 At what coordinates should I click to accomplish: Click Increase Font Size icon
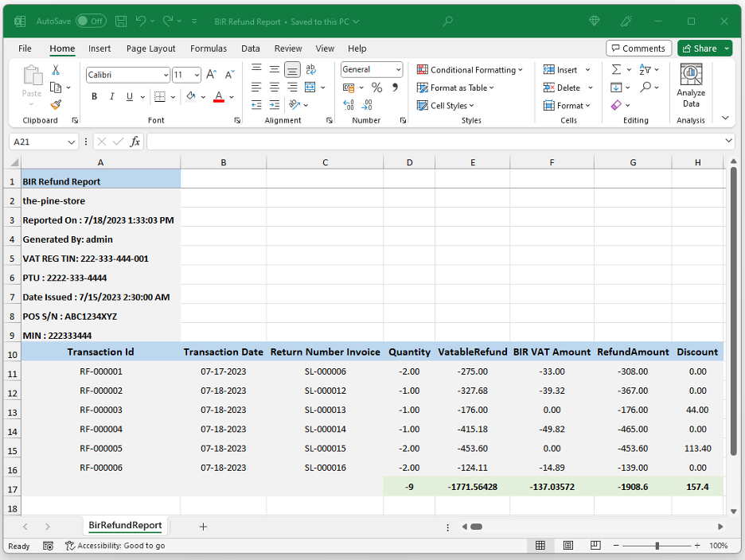click(x=211, y=75)
